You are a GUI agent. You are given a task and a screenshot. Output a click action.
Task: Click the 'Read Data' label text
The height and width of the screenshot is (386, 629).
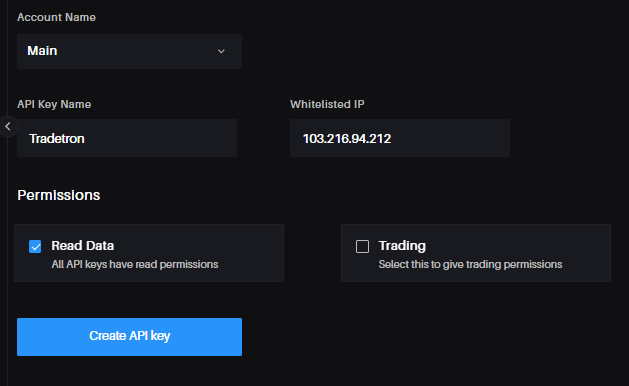83,246
